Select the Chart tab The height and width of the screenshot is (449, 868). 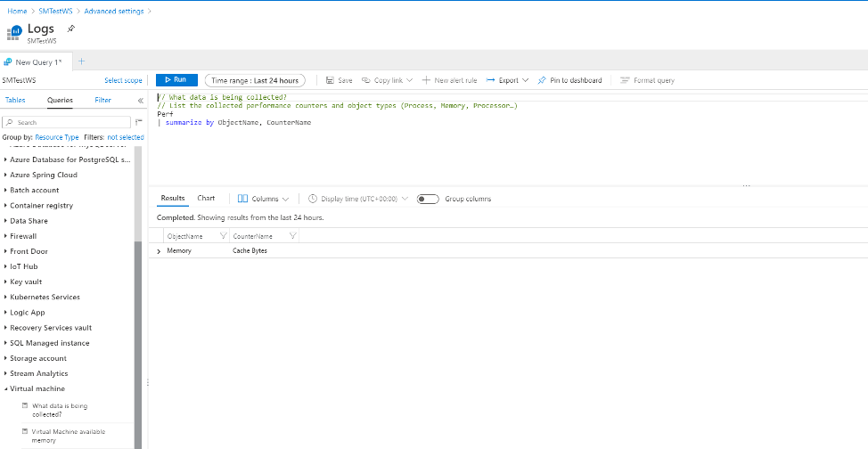[x=206, y=198]
